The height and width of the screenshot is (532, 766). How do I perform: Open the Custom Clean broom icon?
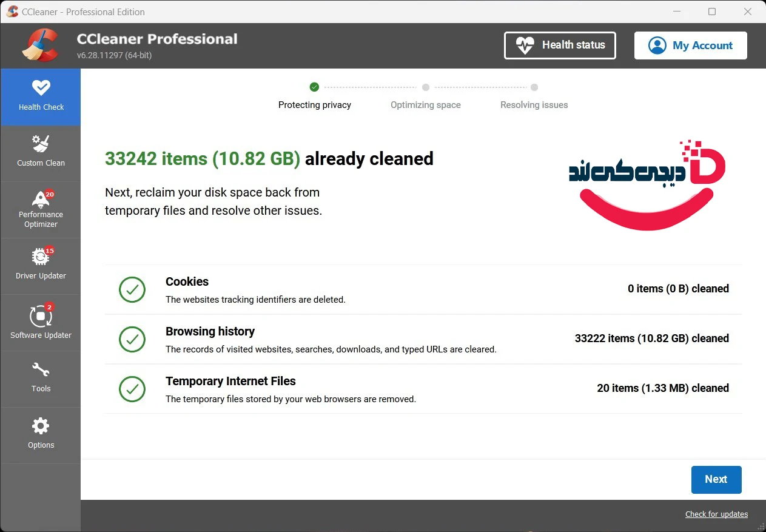[x=41, y=144]
